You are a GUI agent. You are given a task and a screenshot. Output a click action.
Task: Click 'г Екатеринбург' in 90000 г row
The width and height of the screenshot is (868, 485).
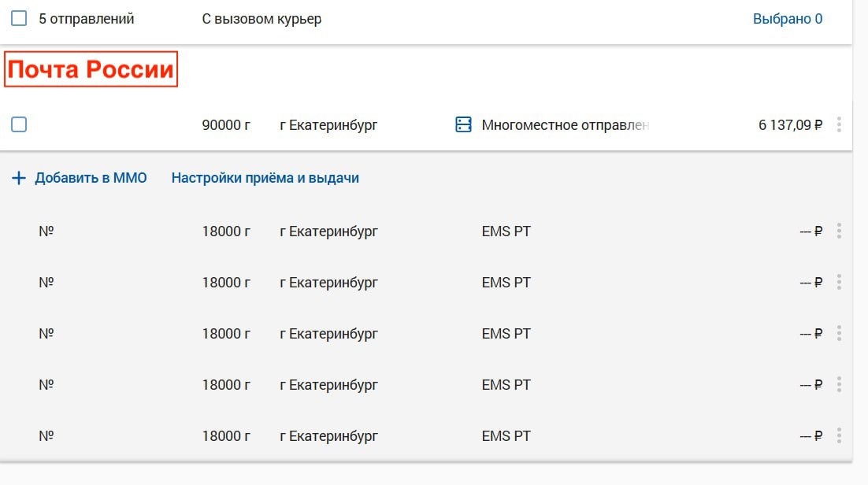click(328, 125)
